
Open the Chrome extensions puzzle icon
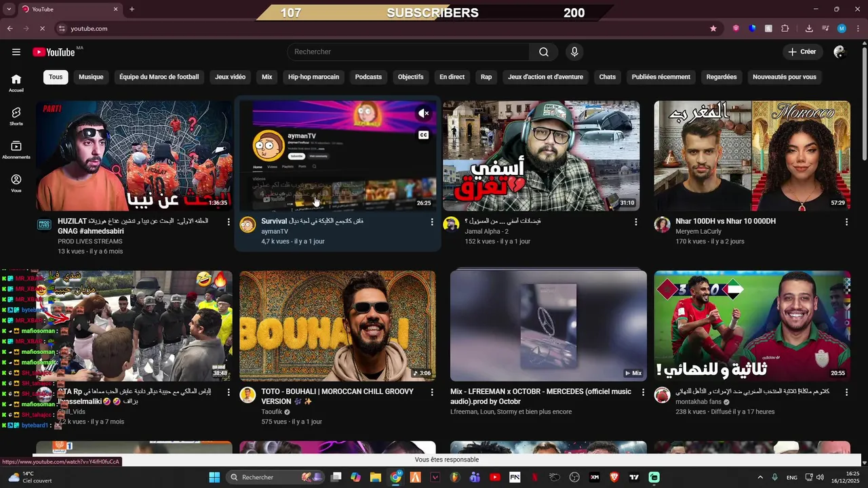(785, 28)
